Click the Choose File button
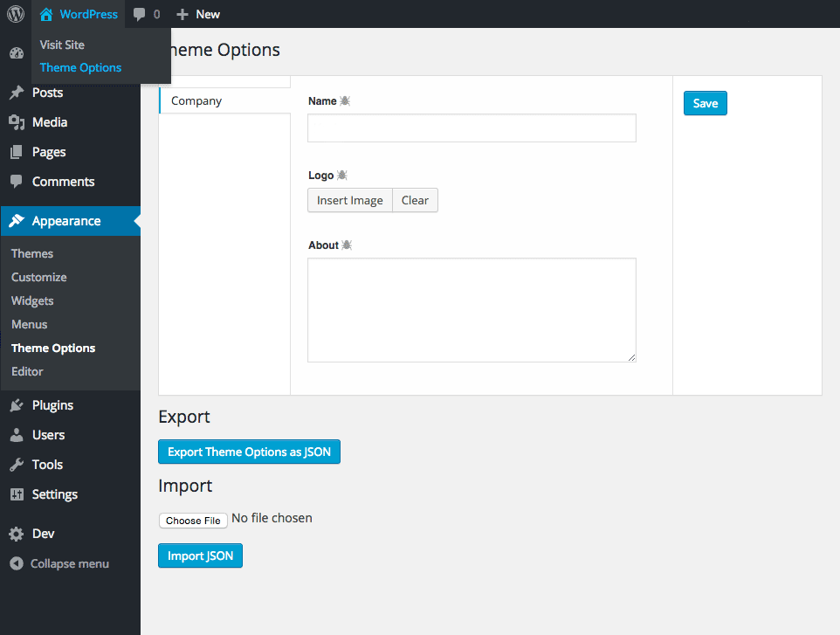The height and width of the screenshot is (635, 840). (x=193, y=521)
